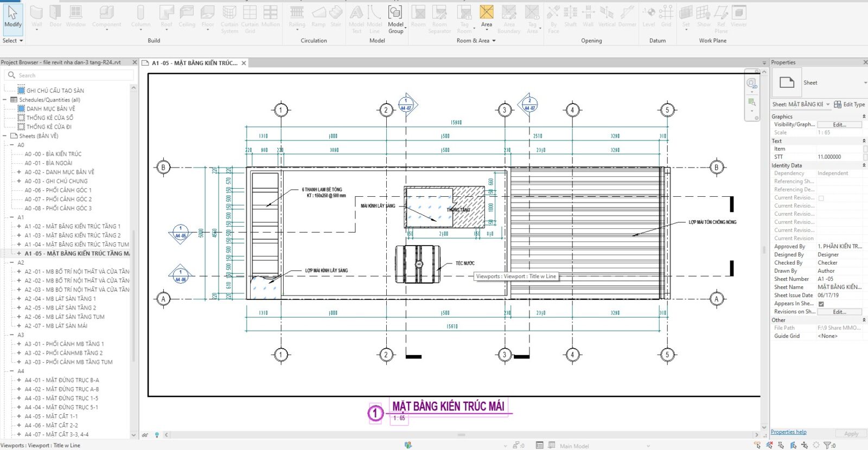Open the Model Group tool

tap(396, 20)
